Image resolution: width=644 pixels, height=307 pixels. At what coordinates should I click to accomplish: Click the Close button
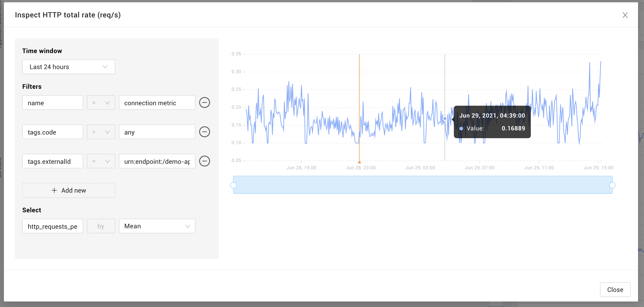(x=615, y=290)
